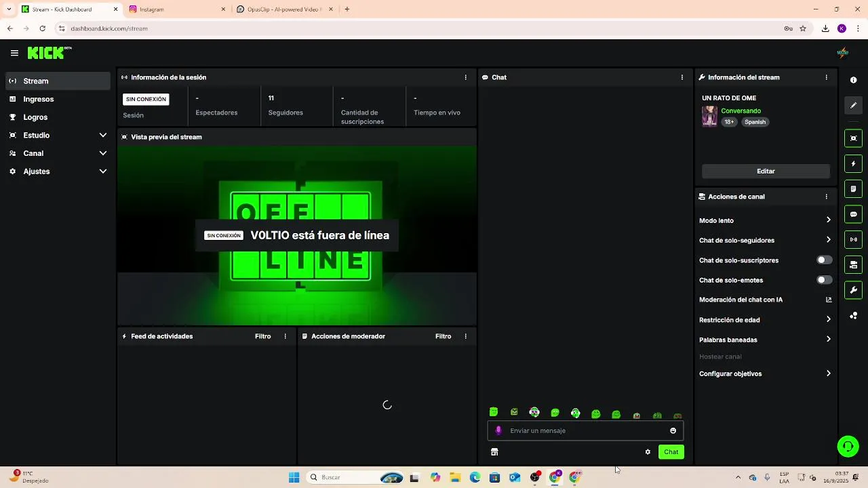Open Filtro in Feed de actividades
This screenshot has width=868, height=488.
263,336
